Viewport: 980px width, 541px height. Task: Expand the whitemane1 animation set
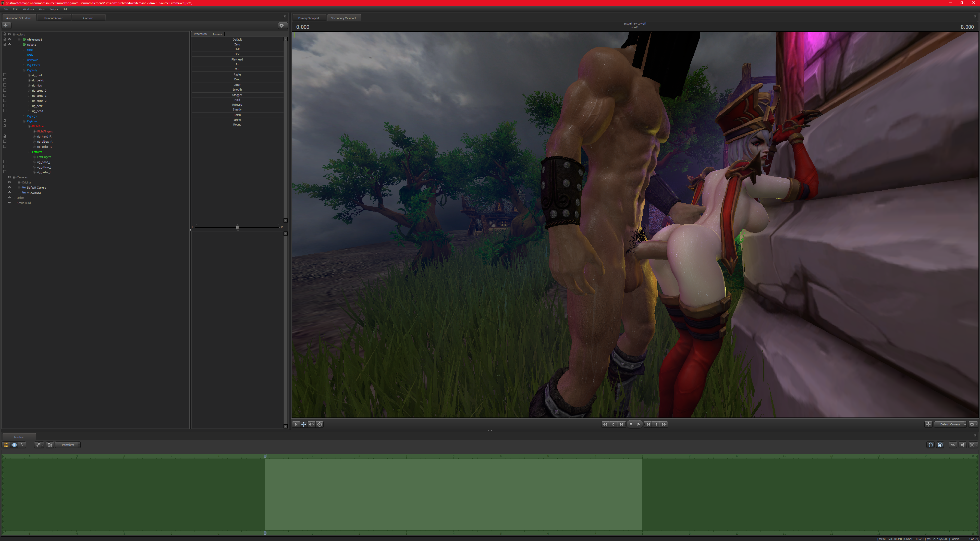[x=19, y=40]
